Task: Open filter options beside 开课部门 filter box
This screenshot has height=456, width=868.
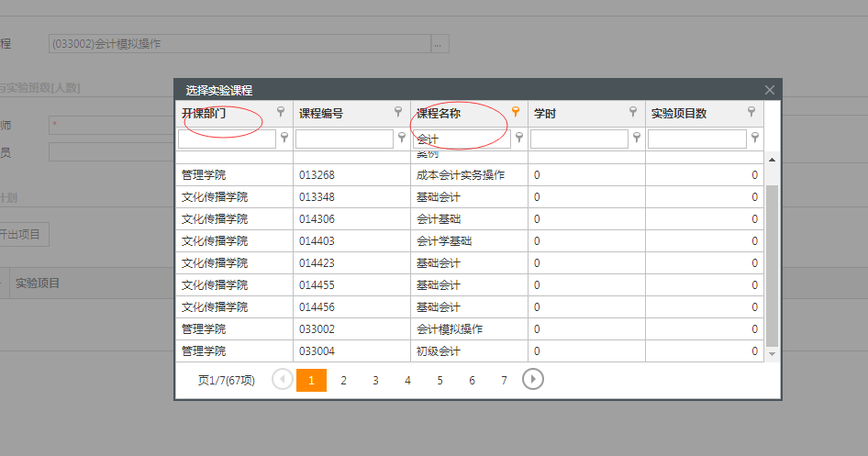Action: pos(284,139)
